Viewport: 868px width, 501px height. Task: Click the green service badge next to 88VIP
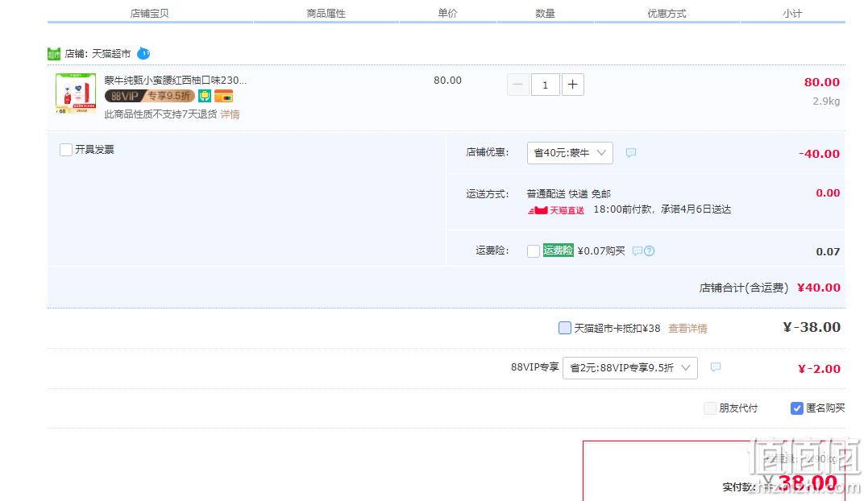pos(205,96)
